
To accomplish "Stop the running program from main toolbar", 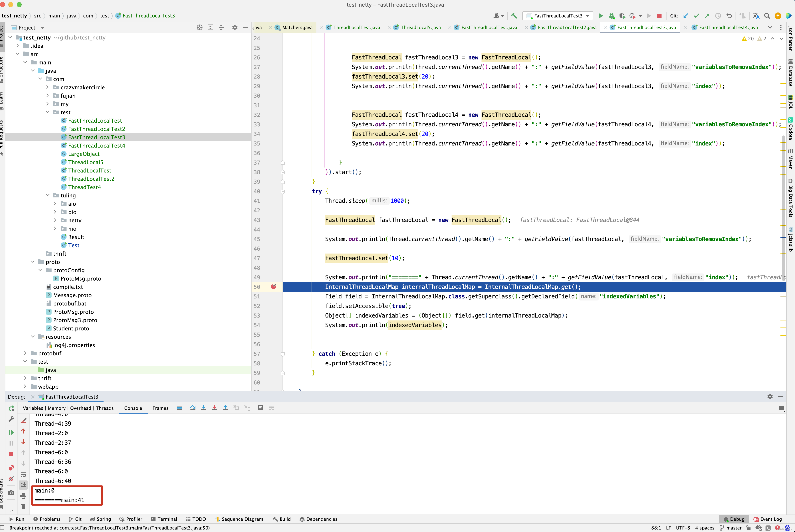I will [x=659, y=16].
